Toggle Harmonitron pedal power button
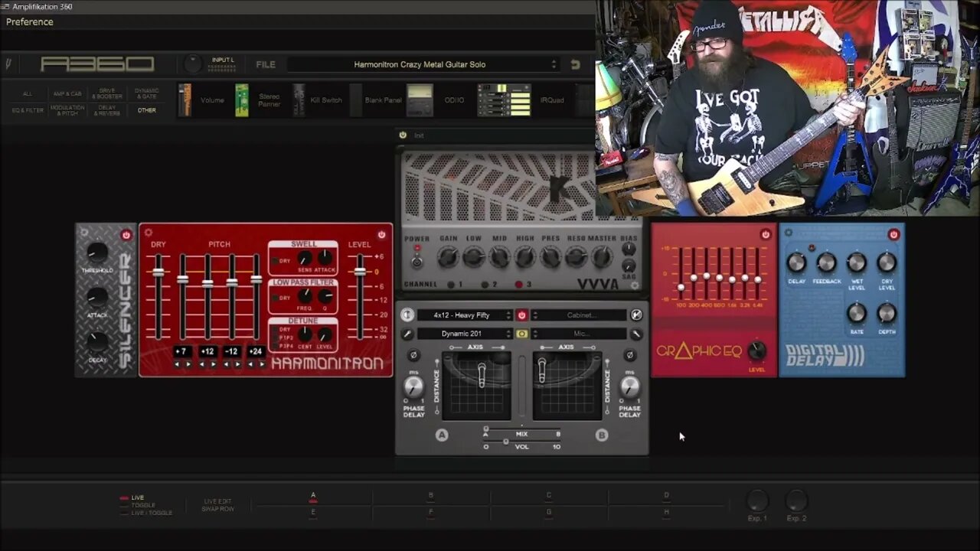 [381, 234]
